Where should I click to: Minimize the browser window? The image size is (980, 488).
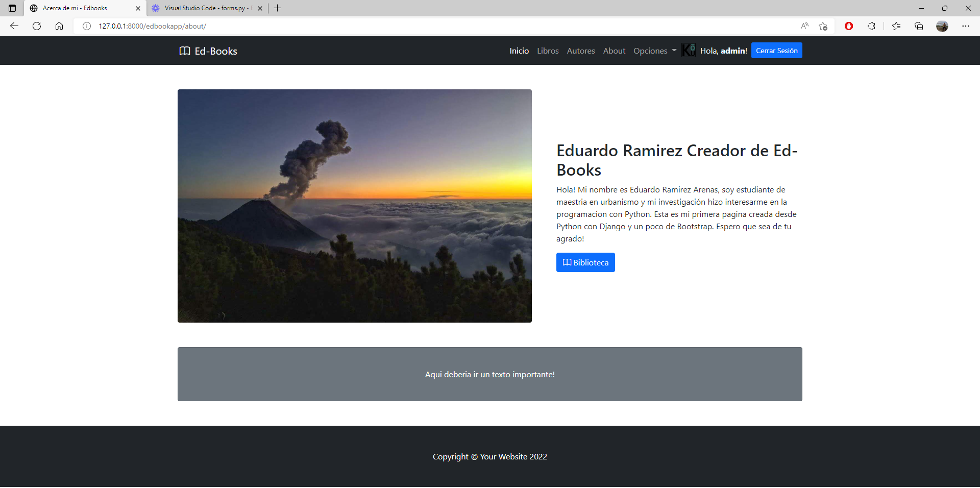921,8
